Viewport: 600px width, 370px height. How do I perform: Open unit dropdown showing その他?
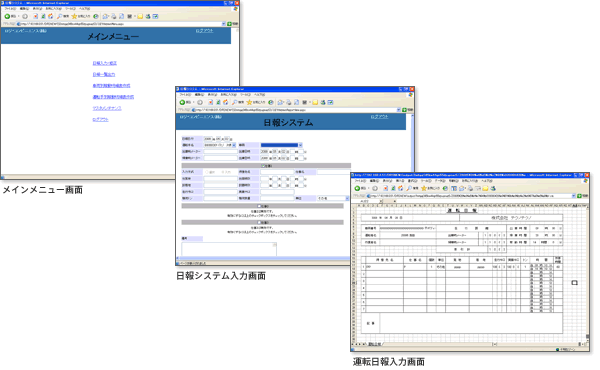tap(347, 199)
